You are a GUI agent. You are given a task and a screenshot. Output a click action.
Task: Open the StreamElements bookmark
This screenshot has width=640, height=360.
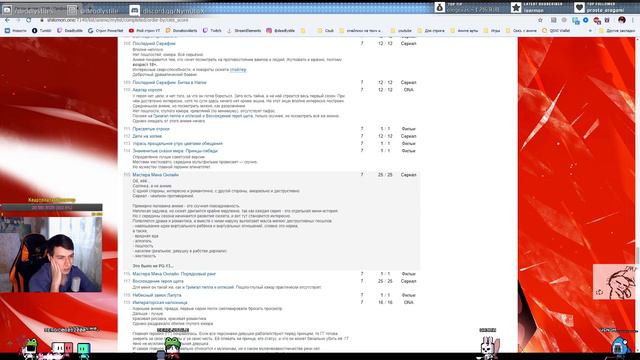click(x=243, y=31)
